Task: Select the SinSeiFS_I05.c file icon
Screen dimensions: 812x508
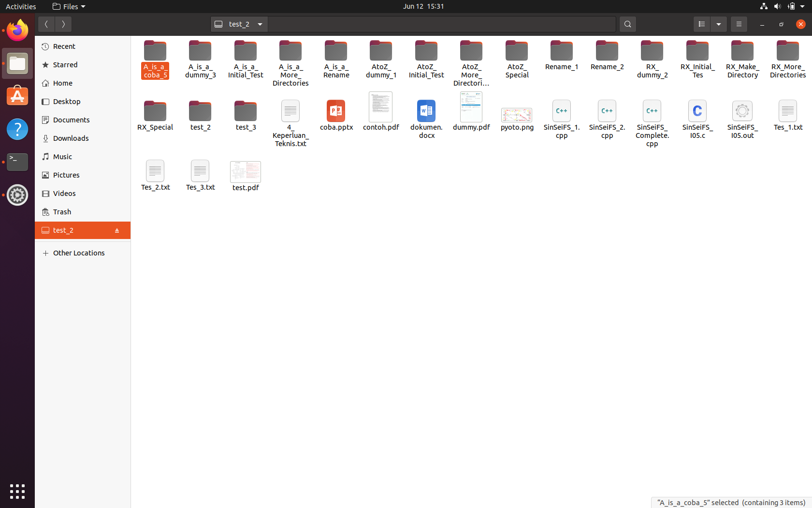Action: pyautogui.click(x=697, y=111)
